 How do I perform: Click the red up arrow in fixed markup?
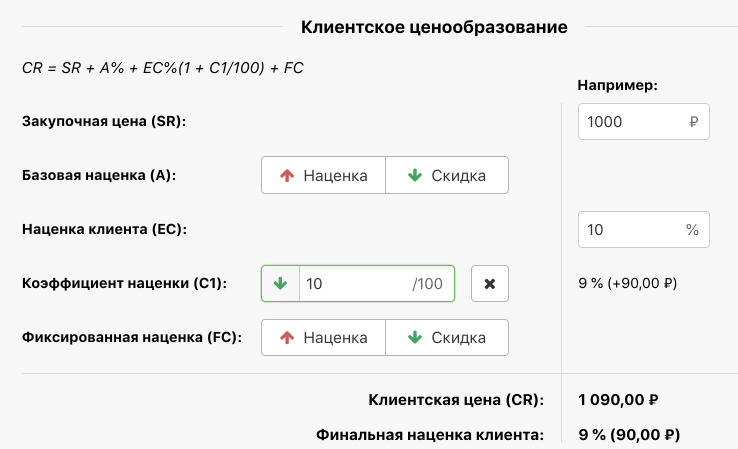pyautogui.click(x=287, y=338)
